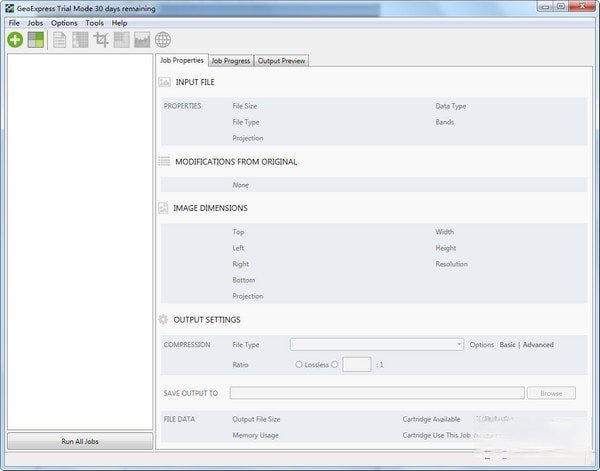Open the File menu
The image size is (600, 471).
[x=14, y=23]
